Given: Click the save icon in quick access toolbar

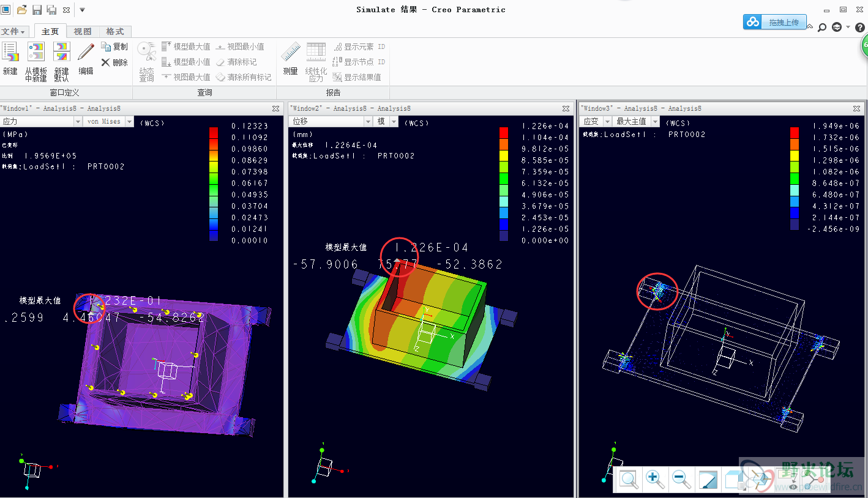Looking at the screenshot, I should (37, 9).
